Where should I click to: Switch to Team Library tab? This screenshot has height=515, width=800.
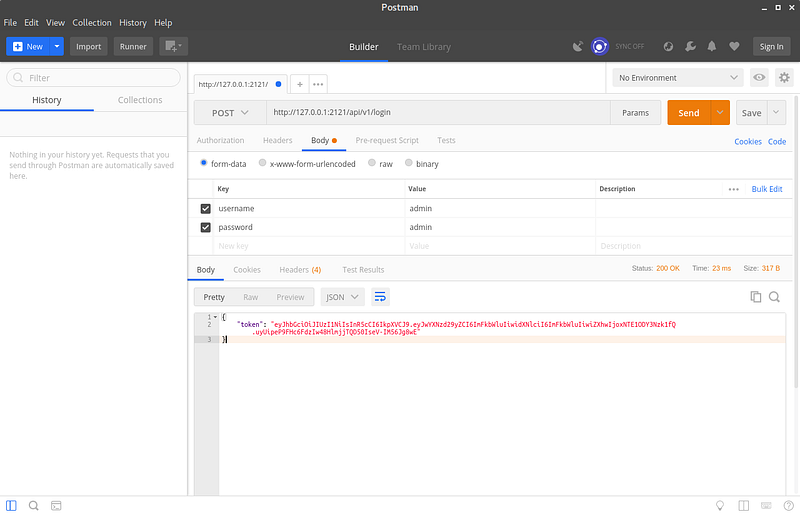point(424,47)
